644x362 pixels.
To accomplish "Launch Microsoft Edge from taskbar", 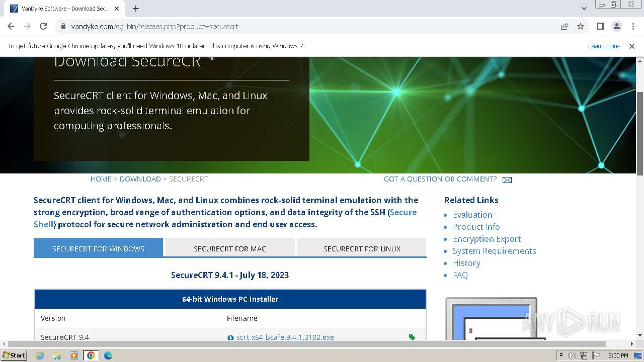I will [x=108, y=355].
